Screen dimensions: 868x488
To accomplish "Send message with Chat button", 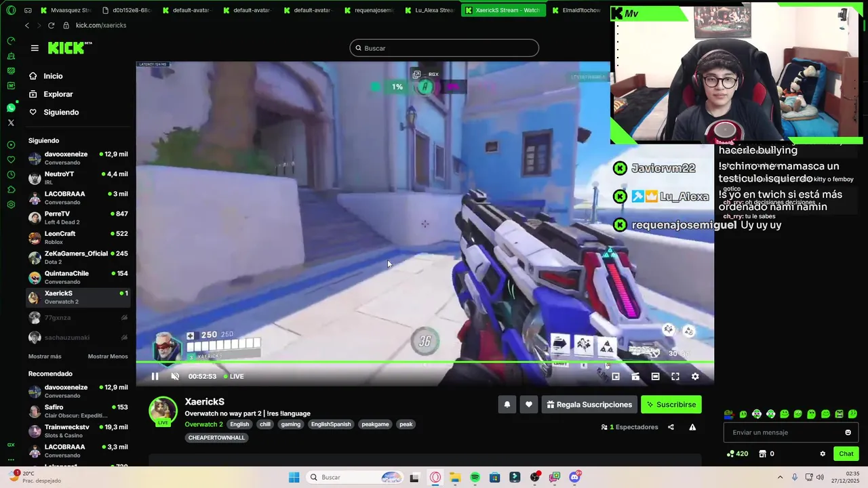I will click(x=846, y=454).
